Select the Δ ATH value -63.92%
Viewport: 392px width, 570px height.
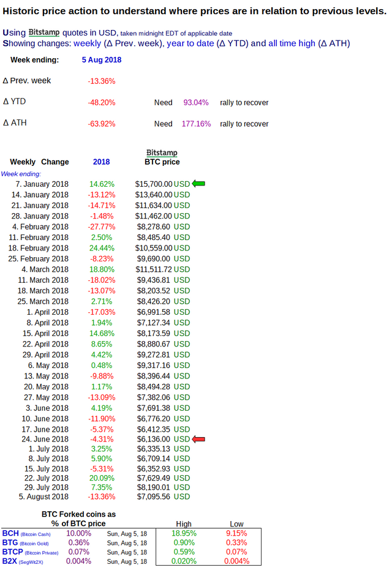click(x=102, y=124)
